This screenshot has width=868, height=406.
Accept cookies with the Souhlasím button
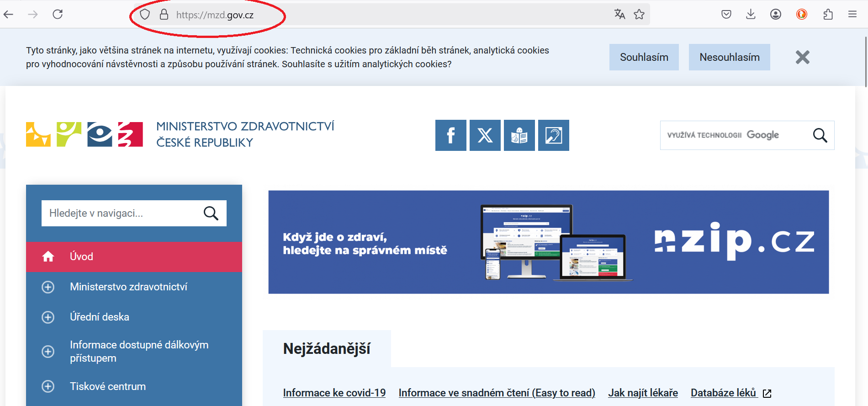click(644, 57)
